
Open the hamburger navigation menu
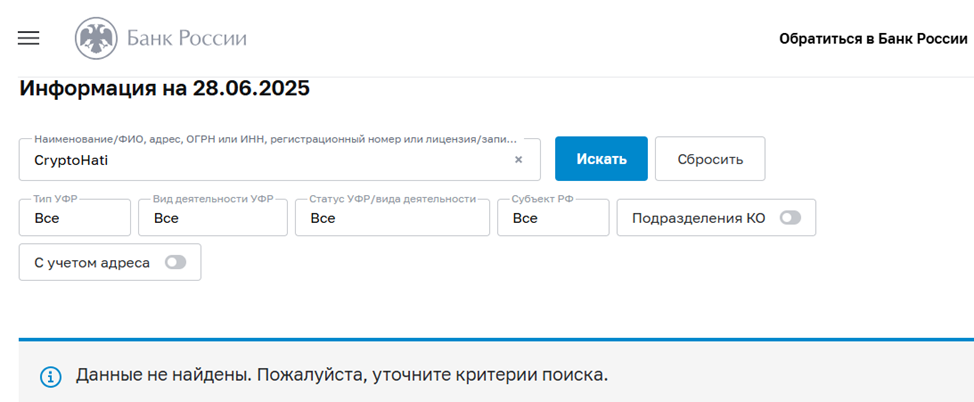pos(28,38)
